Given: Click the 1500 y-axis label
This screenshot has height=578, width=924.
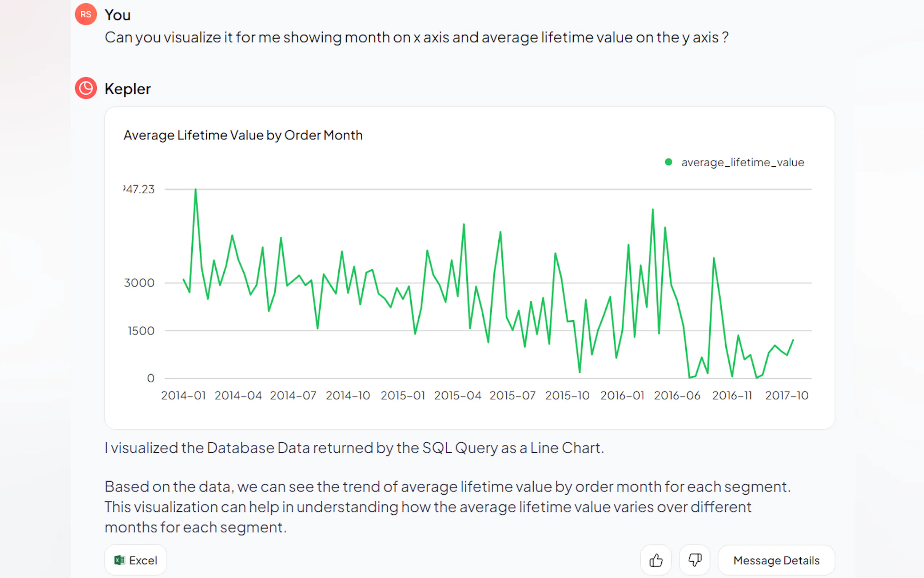Looking at the screenshot, I should tap(140, 330).
